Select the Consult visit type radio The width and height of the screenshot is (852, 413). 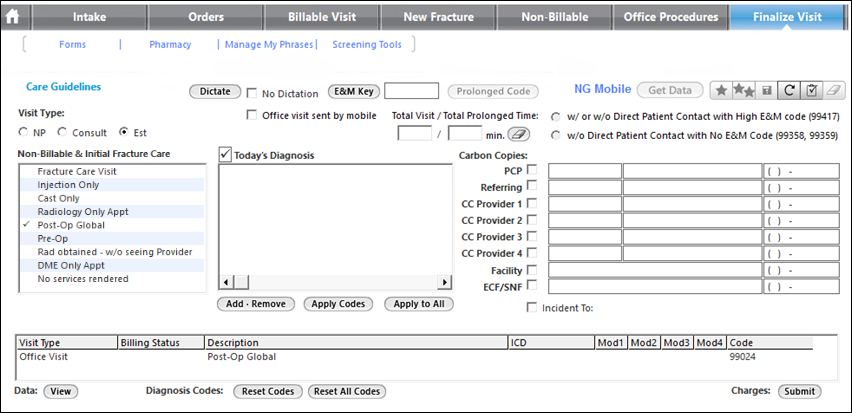click(x=62, y=132)
